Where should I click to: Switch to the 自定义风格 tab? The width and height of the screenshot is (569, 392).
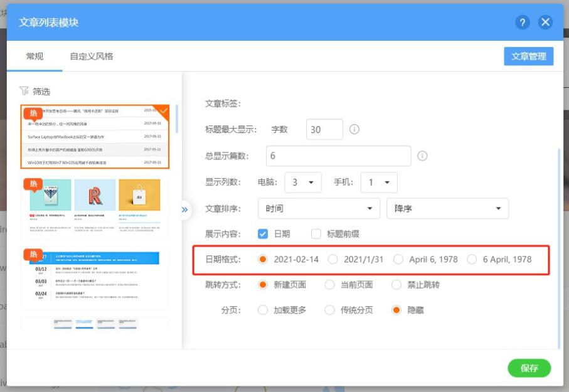pos(92,56)
